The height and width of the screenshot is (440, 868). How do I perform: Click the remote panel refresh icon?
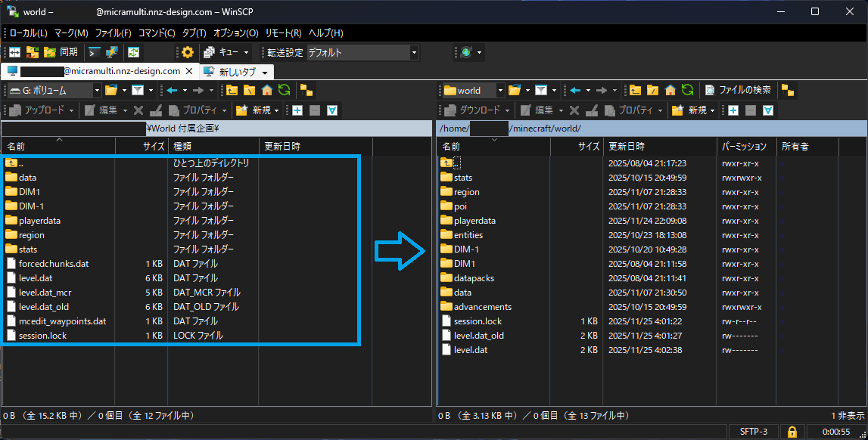[686, 90]
